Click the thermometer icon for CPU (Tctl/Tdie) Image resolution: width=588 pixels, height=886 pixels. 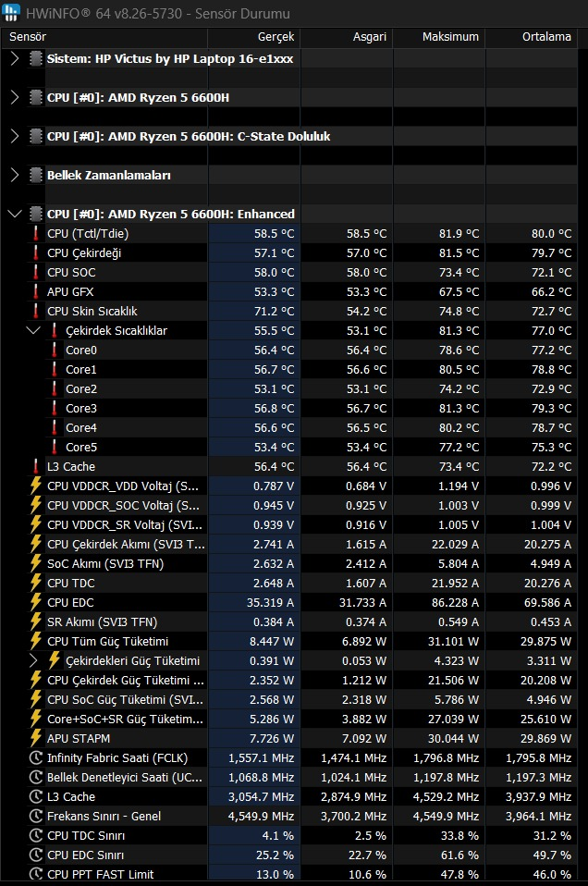pos(35,233)
